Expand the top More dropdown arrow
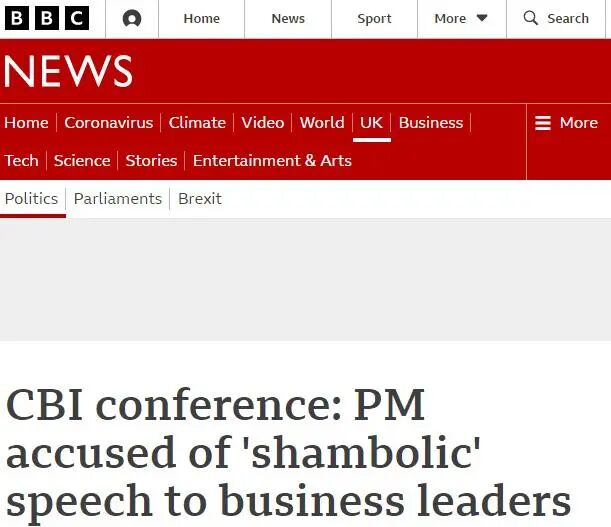Viewport: 611px width, 527px height. coord(482,18)
